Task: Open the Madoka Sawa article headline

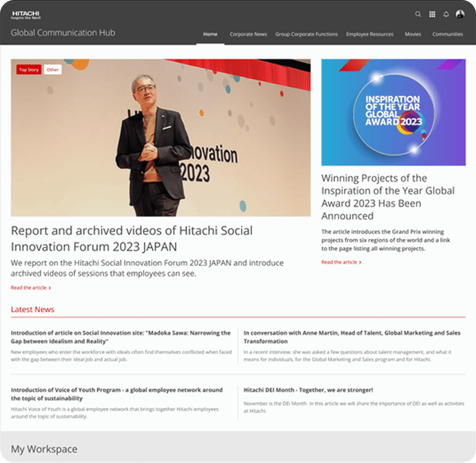Action: pos(121,337)
